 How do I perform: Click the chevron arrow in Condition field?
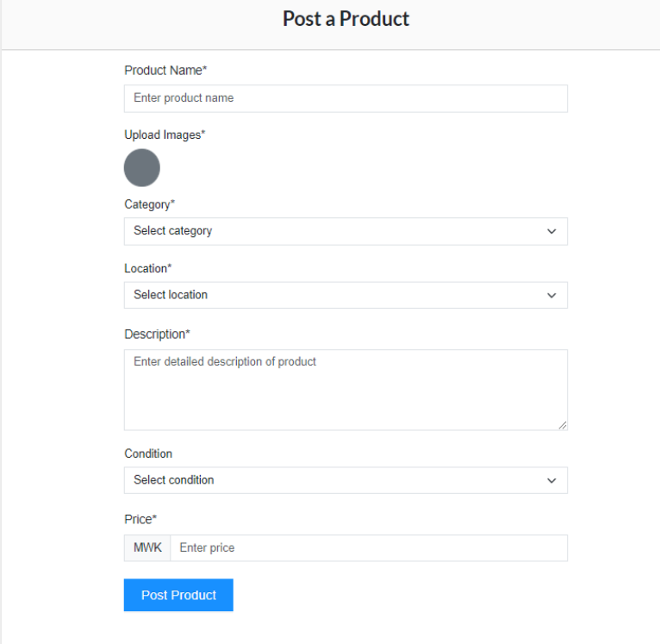[551, 480]
